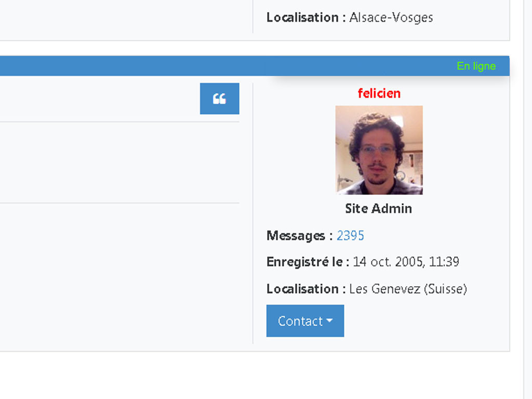This screenshot has width=532, height=399.
Task: Click the 'Site Admin' rank label
Action: point(378,209)
